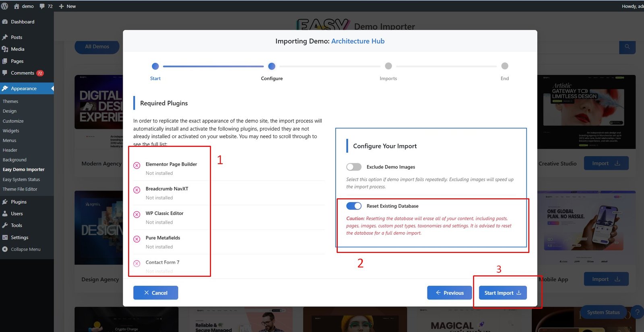
Task: Click the Posts pushpin icon
Action: point(5,37)
